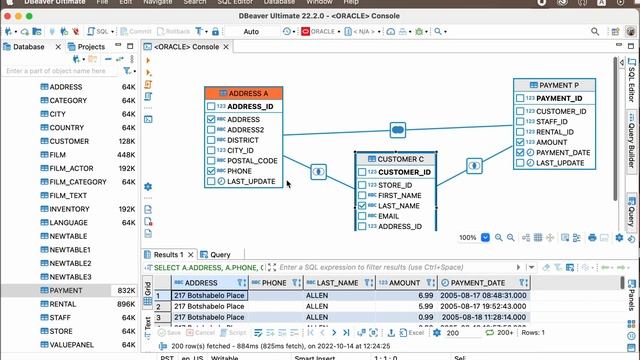Open the SQL button dropdown arrow
The width and height of the screenshot is (640, 360).
(113, 31)
